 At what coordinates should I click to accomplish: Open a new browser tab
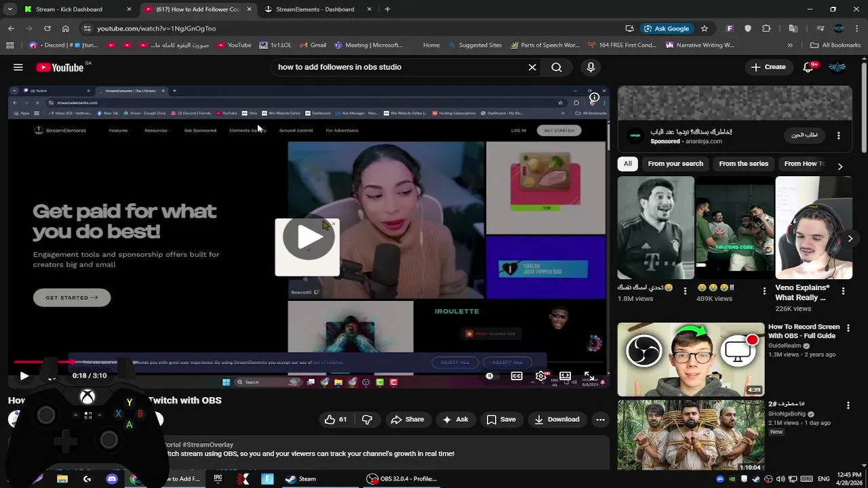(387, 9)
